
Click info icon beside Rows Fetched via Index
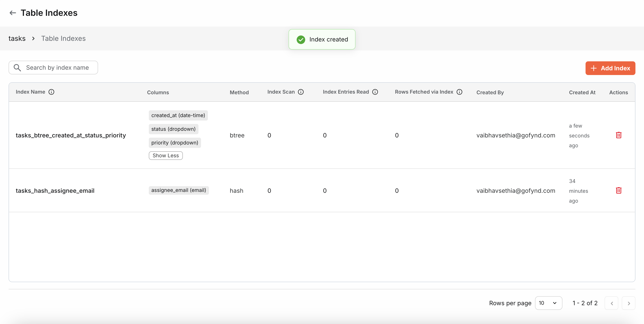pyautogui.click(x=459, y=92)
